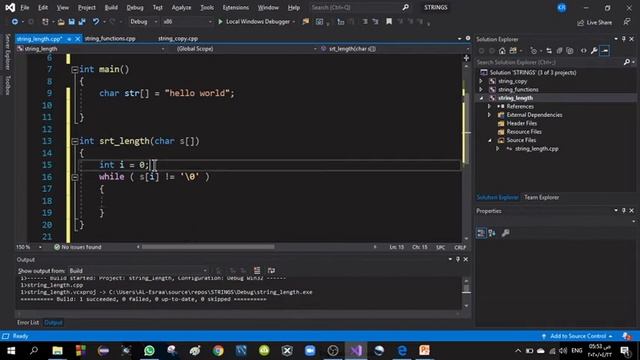640x360 pixels.
Task: Open Properties wrench in Solution Explorer toolbar
Action: 594,51
